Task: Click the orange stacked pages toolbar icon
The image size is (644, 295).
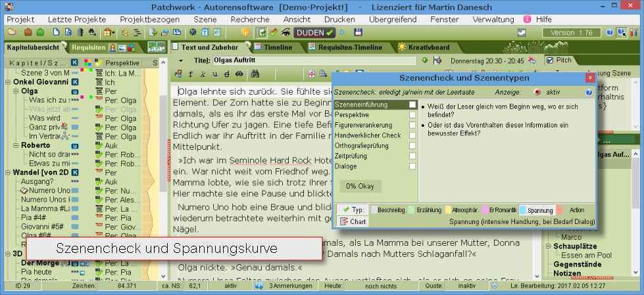Action: coord(245,32)
